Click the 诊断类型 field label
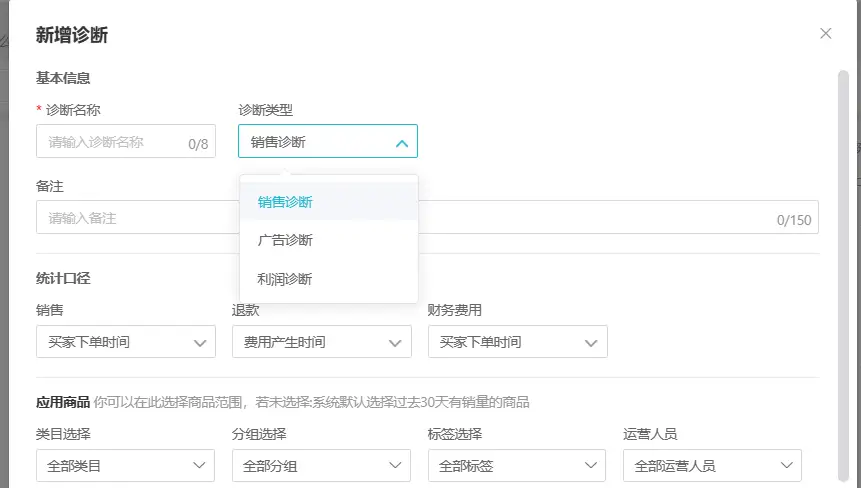The image size is (861, 488). pyautogui.click(x=266, y=110)
